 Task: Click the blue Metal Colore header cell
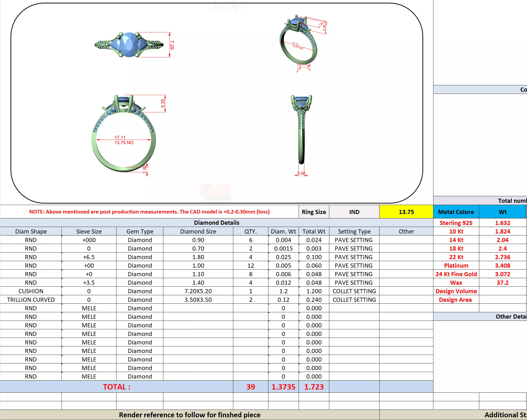tap(456, 212)
